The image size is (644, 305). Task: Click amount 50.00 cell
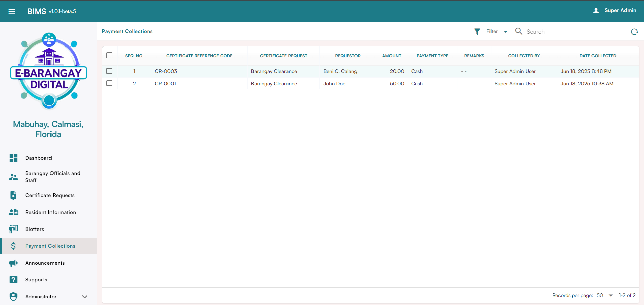(397, 84)
